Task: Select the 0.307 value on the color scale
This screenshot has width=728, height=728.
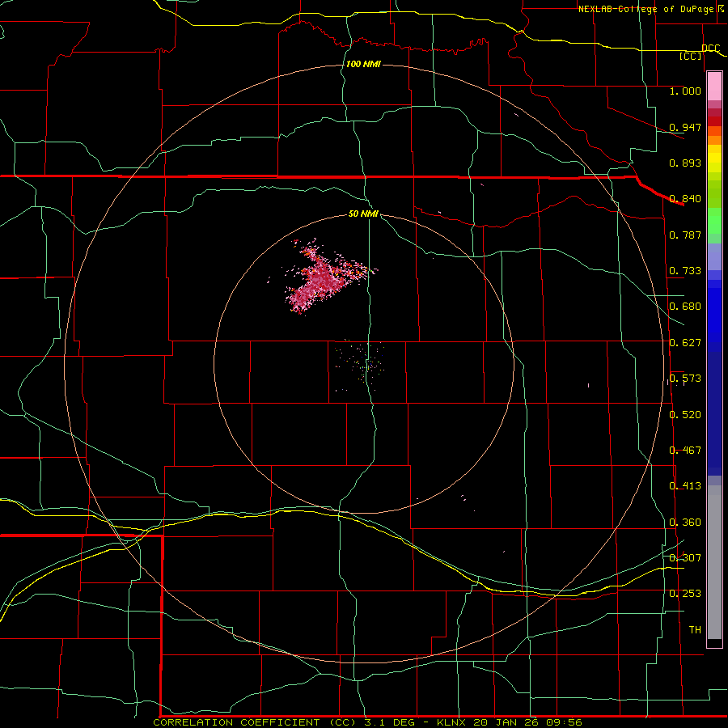Action: coord(685,558)
